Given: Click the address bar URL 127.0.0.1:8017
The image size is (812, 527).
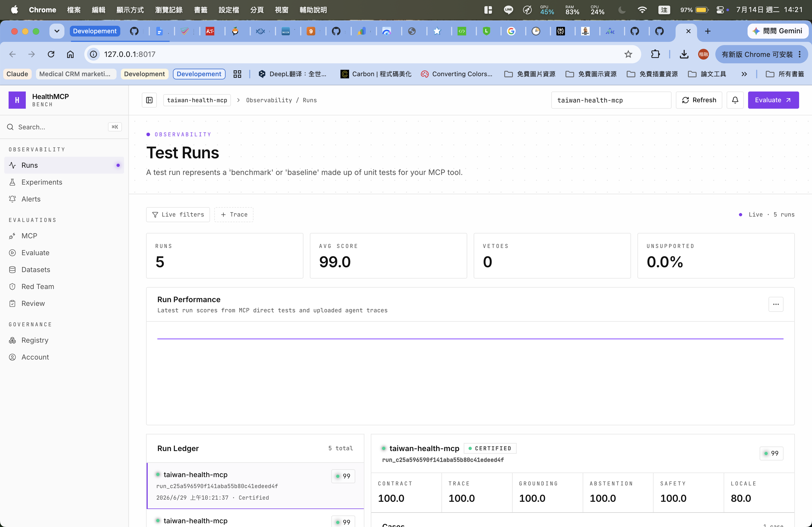Looking at the screenshot, I should (x=130, y=54).
